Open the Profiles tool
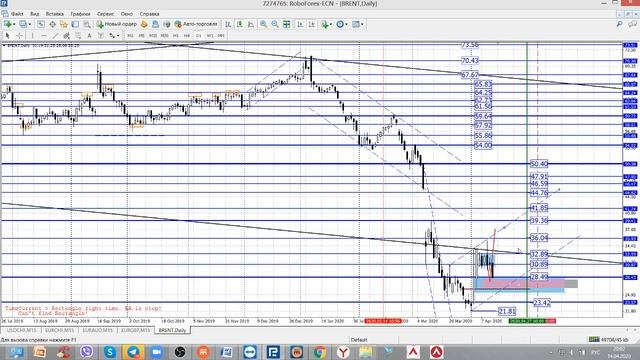This screenshot has width=640, height=360. coord(23,24)
